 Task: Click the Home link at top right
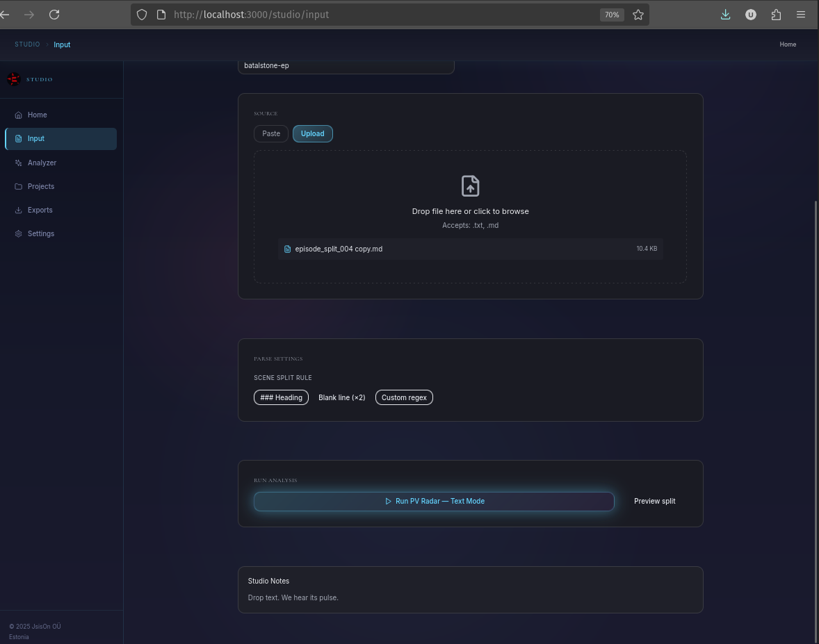(x=788, y=44)
